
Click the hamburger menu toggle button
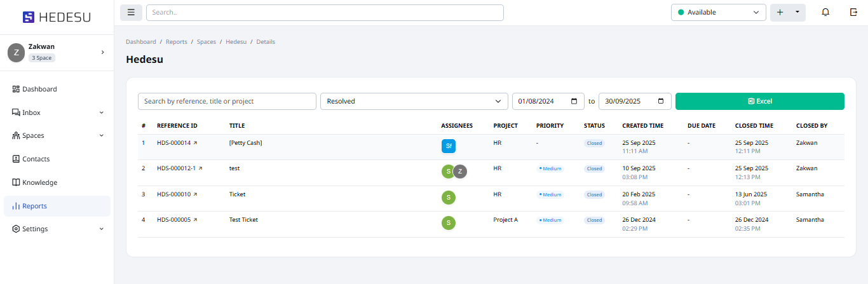point(131,13)
